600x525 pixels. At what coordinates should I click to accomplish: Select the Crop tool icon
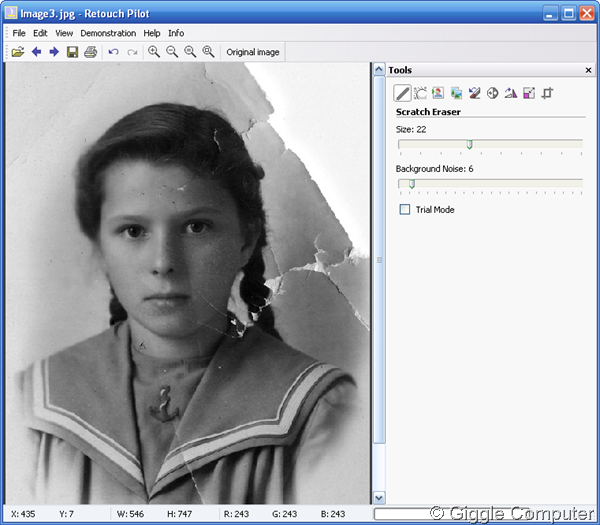pos(547,93)
